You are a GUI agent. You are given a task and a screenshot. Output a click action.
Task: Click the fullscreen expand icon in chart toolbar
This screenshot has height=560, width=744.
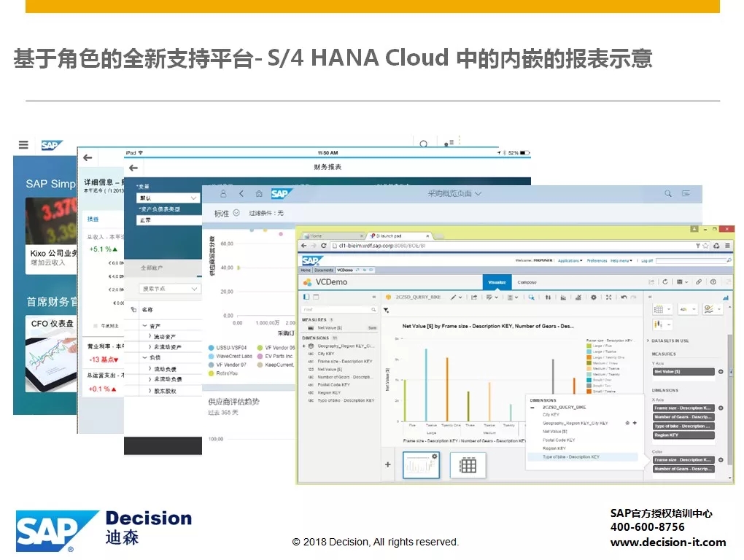(609, 297)
